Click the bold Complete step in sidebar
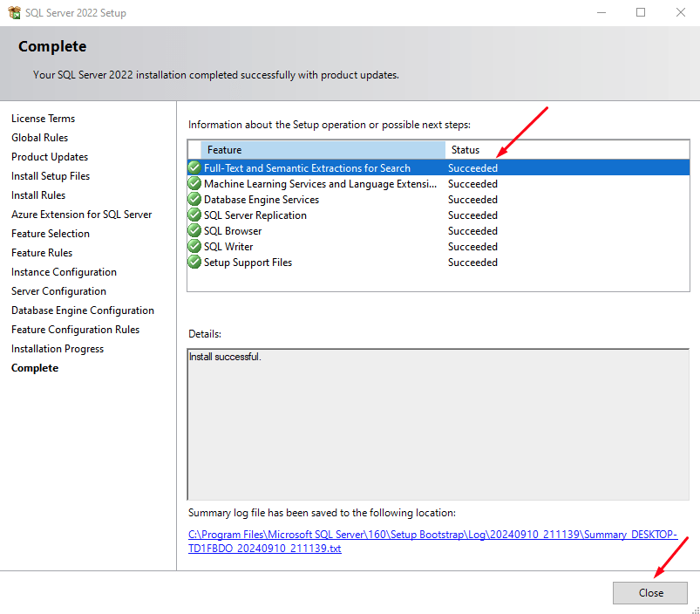700x614 pixels. [x=35, y=368]
